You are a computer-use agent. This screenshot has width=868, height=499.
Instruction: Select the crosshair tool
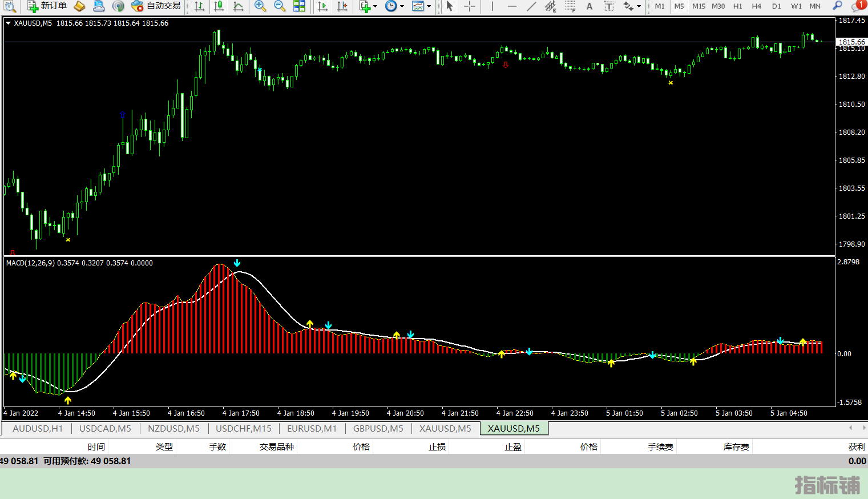click(x=470, y=6)
